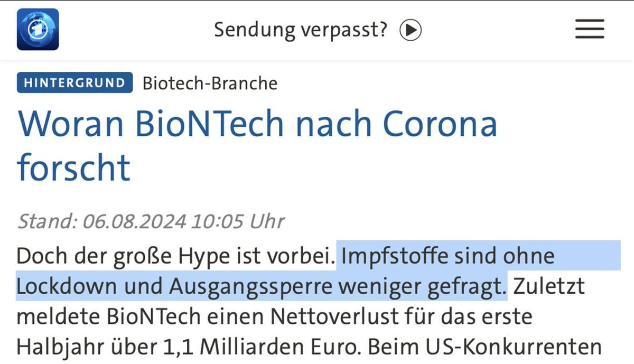Screen dimensions: 634x364
Task: Click the timestamp "Stand: 06.08.2024 10:05 Uhr"
Action: coord(151,221)
